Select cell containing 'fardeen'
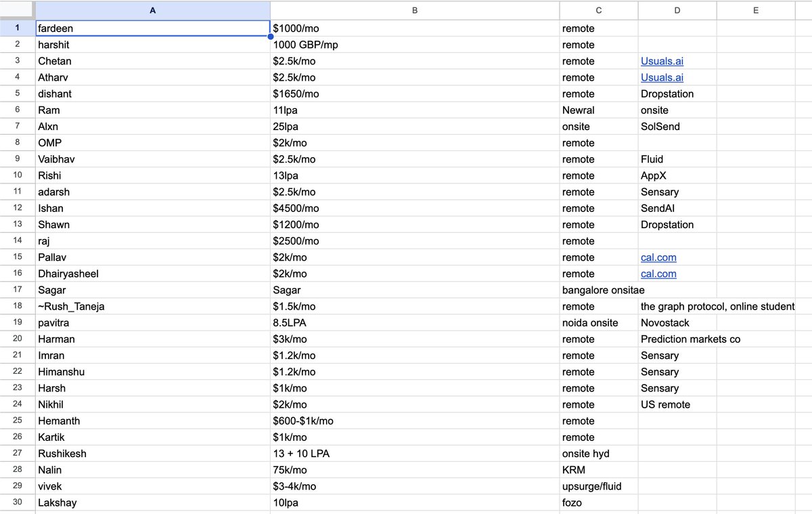This screenshot has height=514, width=812. 152,28
